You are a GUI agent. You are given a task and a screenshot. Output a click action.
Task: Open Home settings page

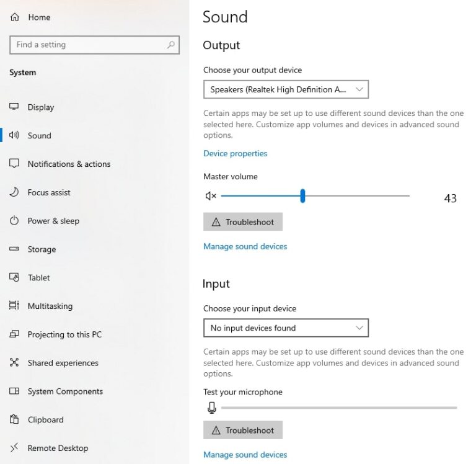point(39,17)
